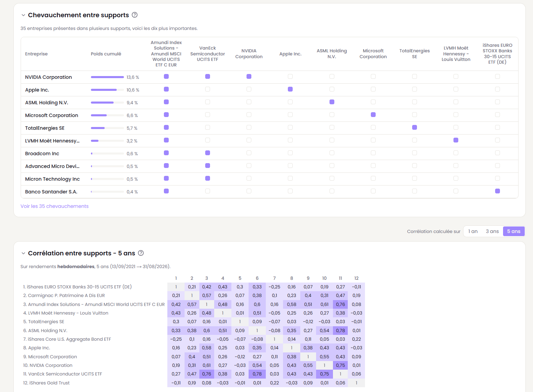
Task: Click Broadcom Inc marker under VanEck Semiconductor column
Action: click(x=208, y=153)
